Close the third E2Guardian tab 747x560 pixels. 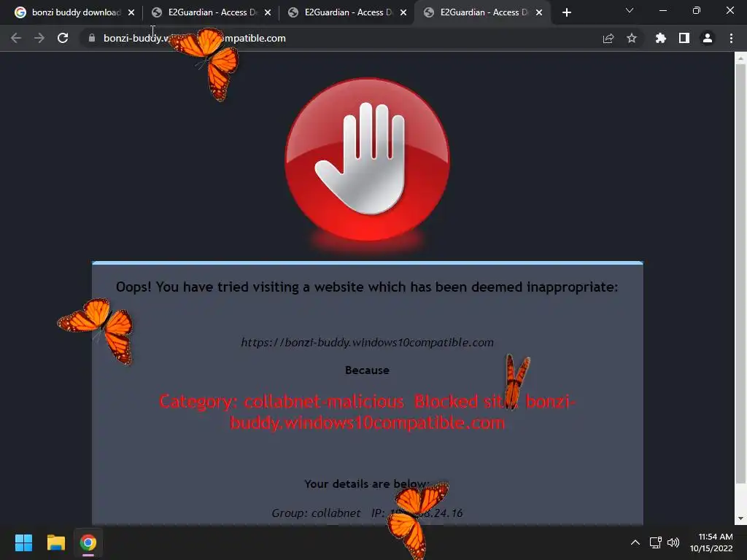click(x=403, y=12)
